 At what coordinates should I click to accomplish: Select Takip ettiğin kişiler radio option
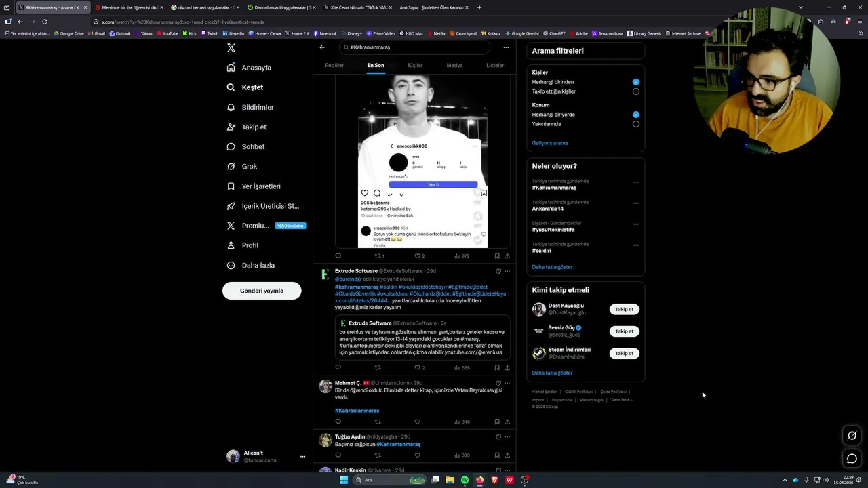click(x=635, y=91)
